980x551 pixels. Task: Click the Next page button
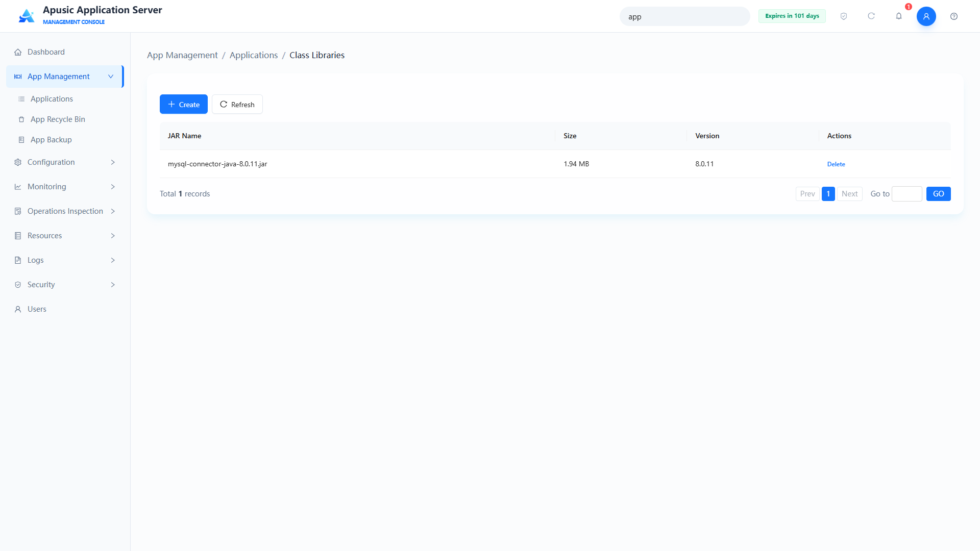850,194
